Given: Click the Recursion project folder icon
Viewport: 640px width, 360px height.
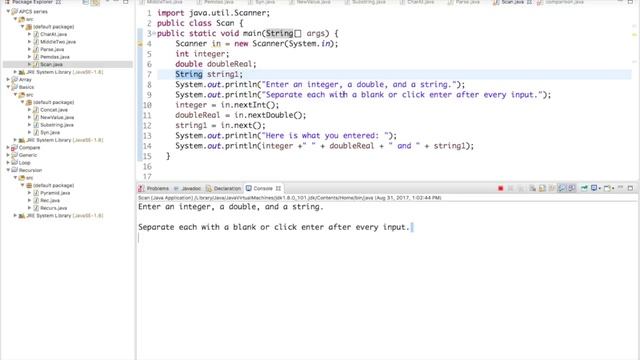Looking at the screenshot, I should (x=15, y=170).
